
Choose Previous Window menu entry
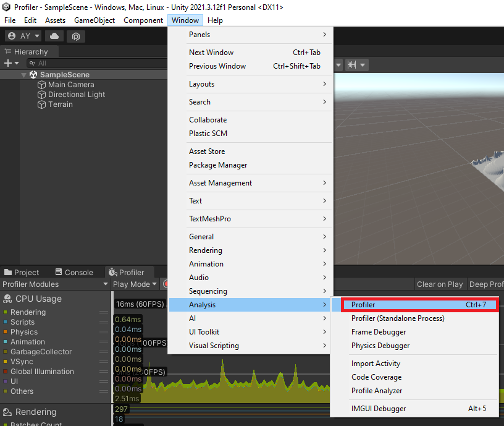point(250,66)
